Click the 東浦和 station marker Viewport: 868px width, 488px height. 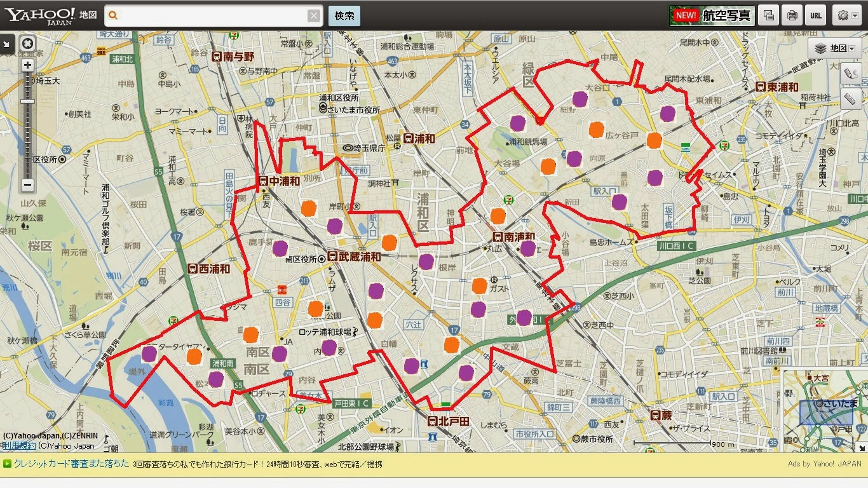777,87
